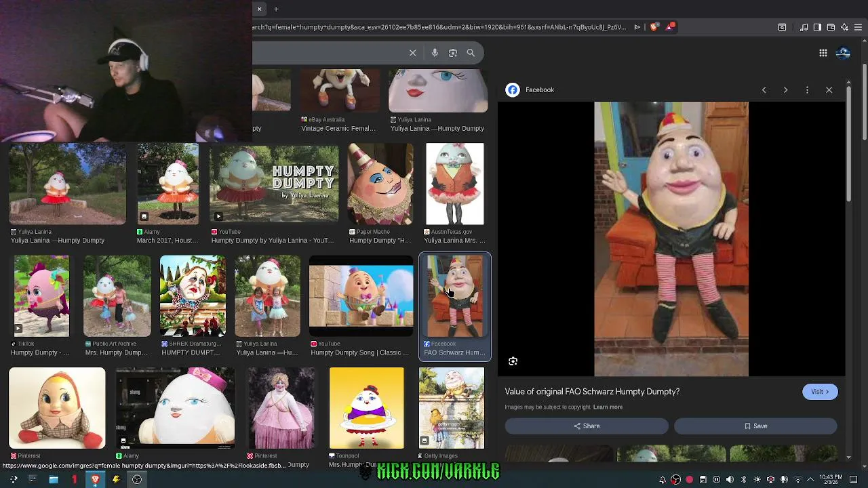Go to previous image in preview panel
The width and height of the screenshot is (868, 488).
pyautogui.click(x=764, y=89)
